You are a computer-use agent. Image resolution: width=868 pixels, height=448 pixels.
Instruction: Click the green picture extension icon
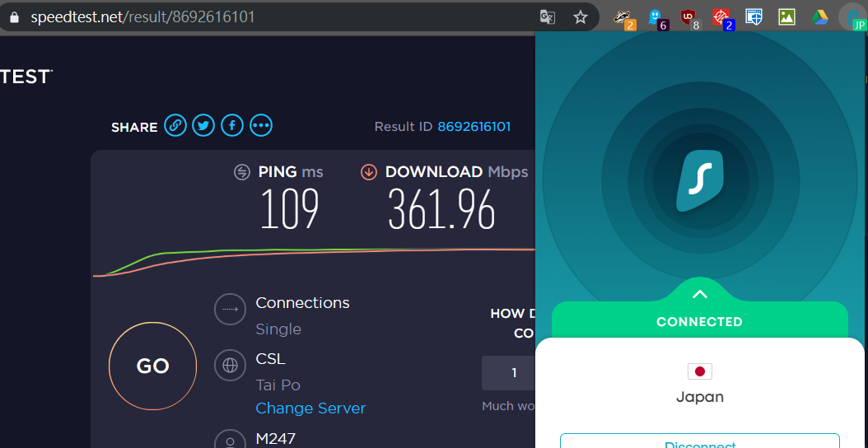[786, 17]
